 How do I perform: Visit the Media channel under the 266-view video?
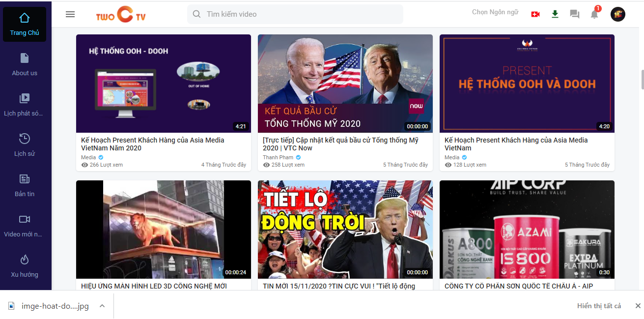point(88,157)
